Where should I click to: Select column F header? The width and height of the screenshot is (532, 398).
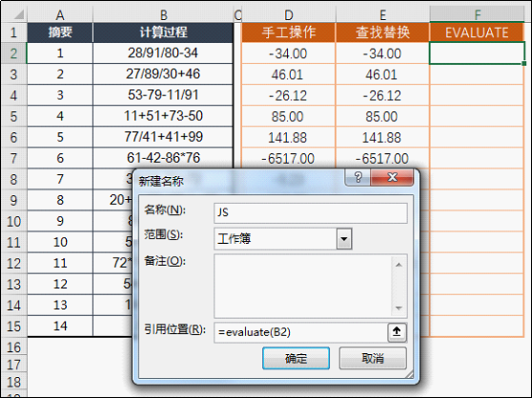(x=477, y=15)
